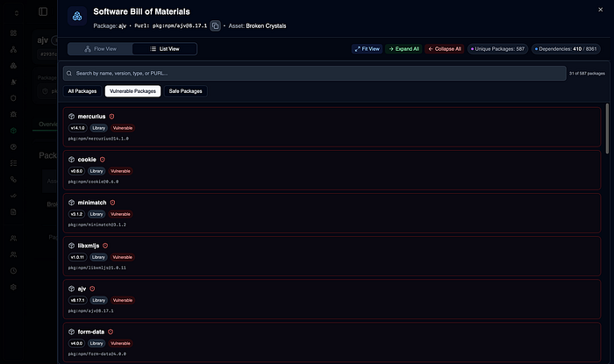
Task: Click the red vulnerability shield next to ajv
Action: click(92, 289)
